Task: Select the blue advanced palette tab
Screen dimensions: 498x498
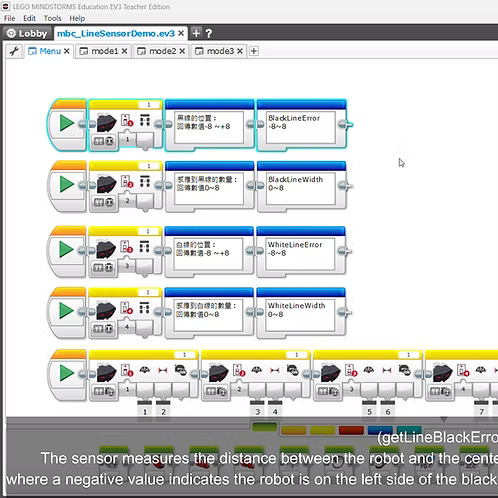Action: tap(380, 430)
